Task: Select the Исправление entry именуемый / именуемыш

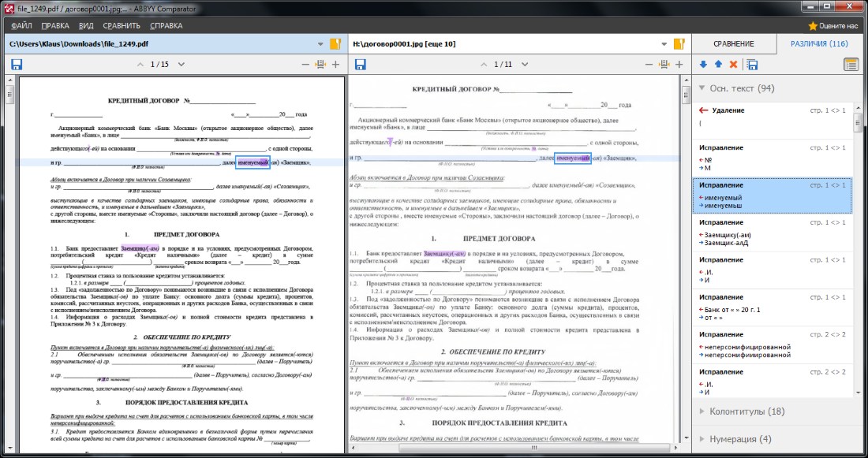Action: [x=773, y=195]
